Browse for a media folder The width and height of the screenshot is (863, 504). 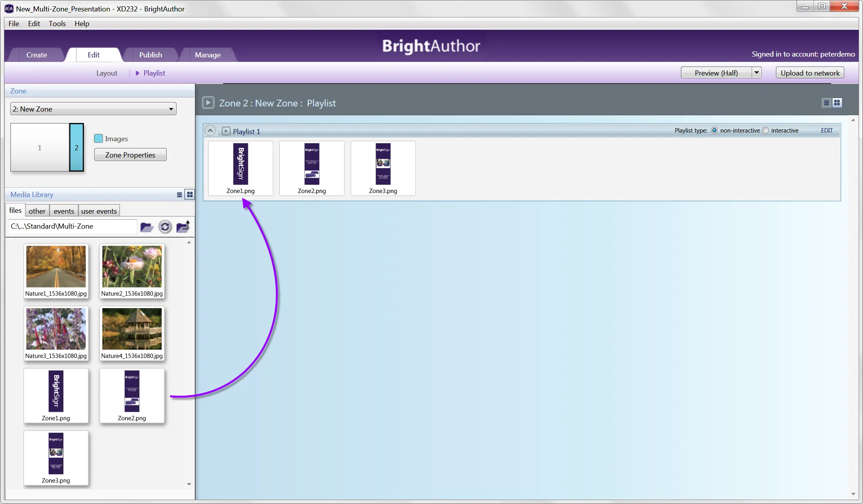point(147,227)
